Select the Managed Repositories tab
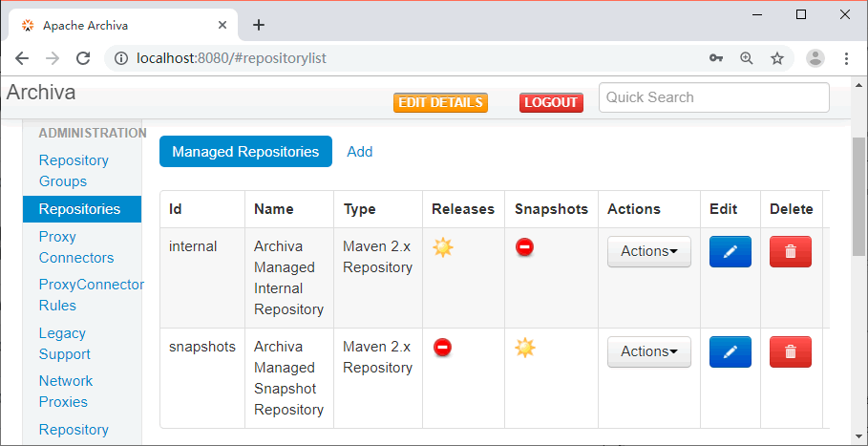 click(x=245, y=151)
